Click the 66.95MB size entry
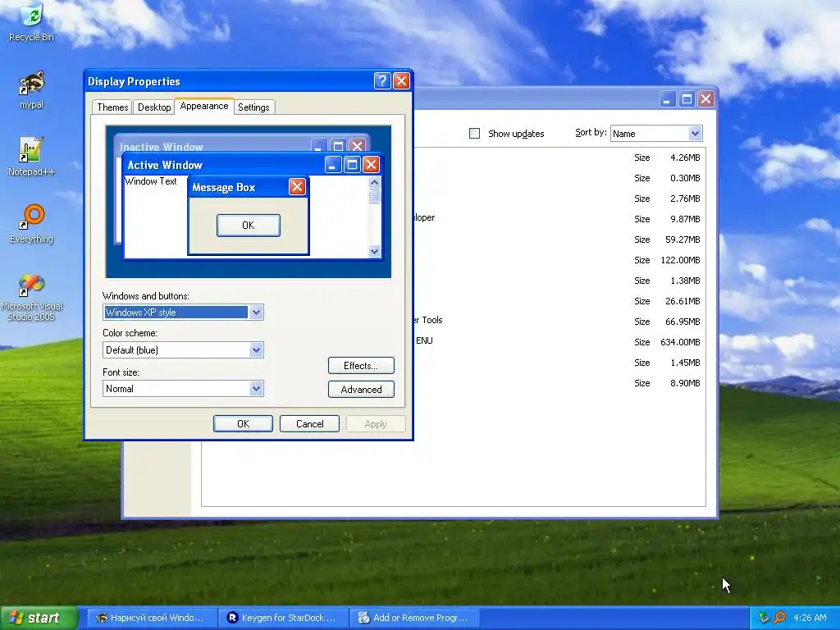This screenshot has width=840, height=630. (x=682, y=322)
